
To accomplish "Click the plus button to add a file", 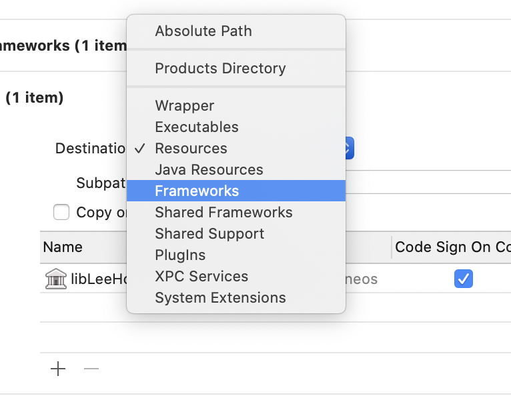I will (59, 369).
